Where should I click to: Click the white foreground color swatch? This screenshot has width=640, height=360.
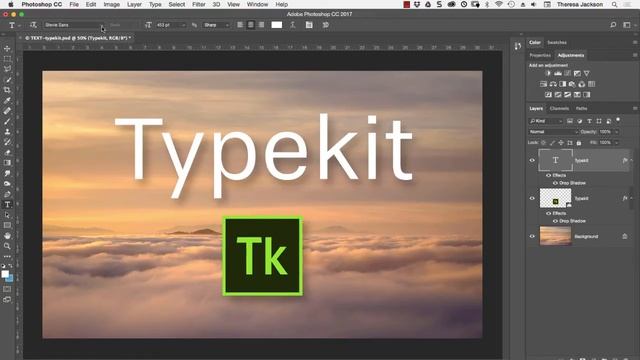coord(5,274)
